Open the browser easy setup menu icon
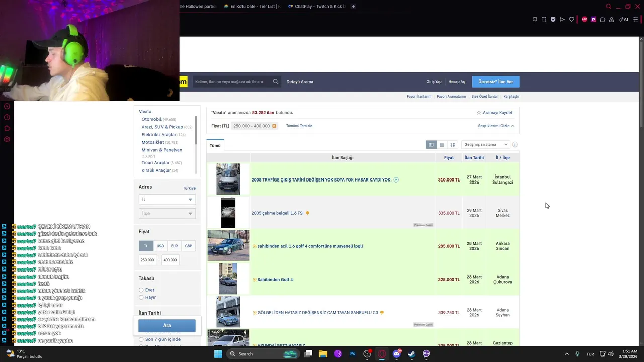This screenshot has height=362, width=644. tap(635, 20)
